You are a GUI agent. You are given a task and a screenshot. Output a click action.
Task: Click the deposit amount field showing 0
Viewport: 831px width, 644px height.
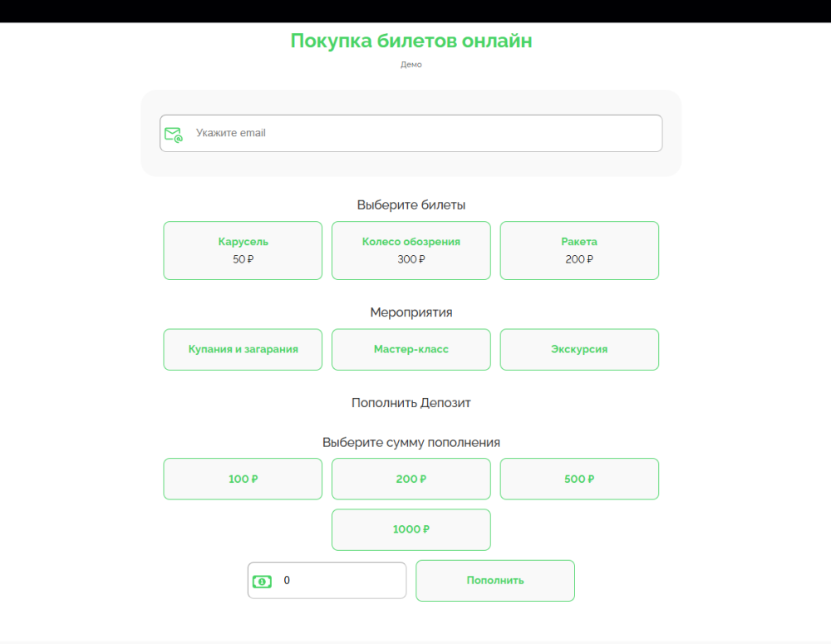pos(341,581)
